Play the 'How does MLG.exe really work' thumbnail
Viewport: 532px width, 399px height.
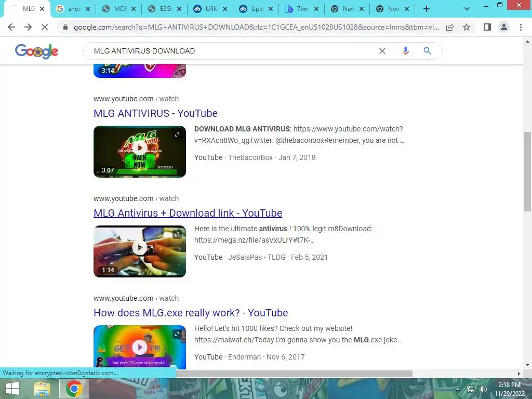pos(140,347)
